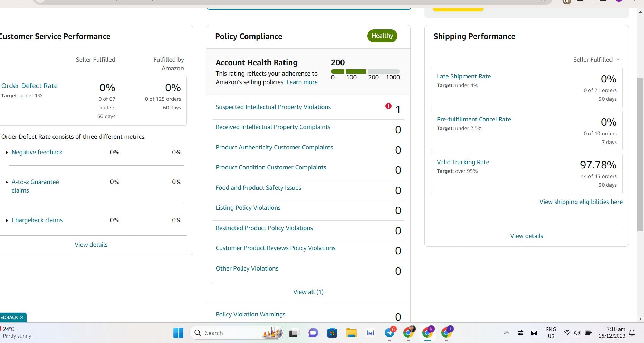Click the Policy Compliance heading
This screenshot has height=343, width=644.
(249, 36)
